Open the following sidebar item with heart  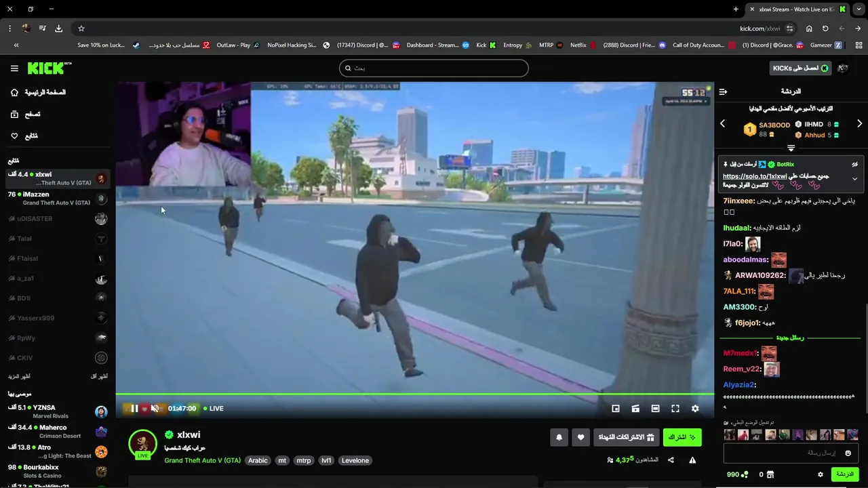(24, 136)
